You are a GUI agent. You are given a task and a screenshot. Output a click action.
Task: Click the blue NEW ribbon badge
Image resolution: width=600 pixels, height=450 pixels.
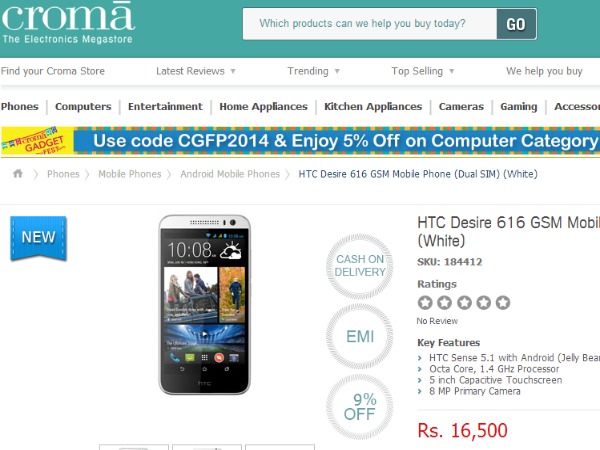tap(38, 238)
